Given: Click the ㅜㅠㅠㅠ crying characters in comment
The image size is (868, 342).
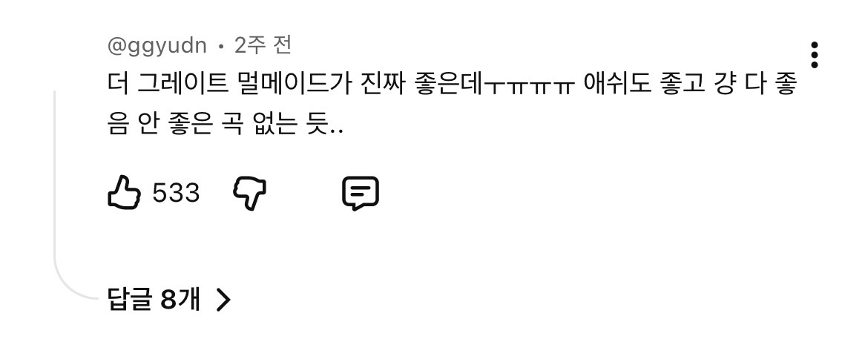Looking at the screenshot, I should tap(530, 86).
